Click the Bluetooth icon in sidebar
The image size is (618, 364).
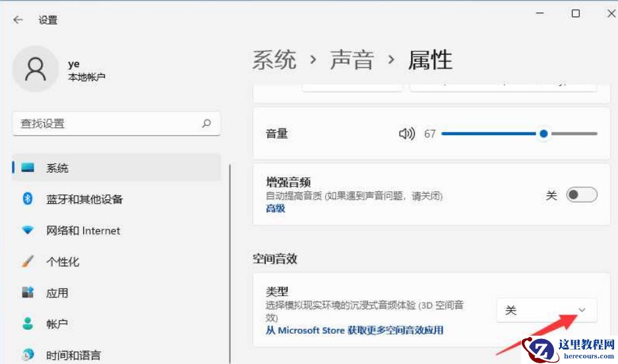click(28, 198)
